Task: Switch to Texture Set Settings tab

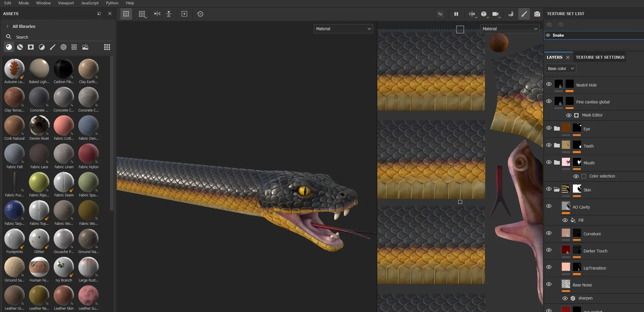Action: point(600,57)
